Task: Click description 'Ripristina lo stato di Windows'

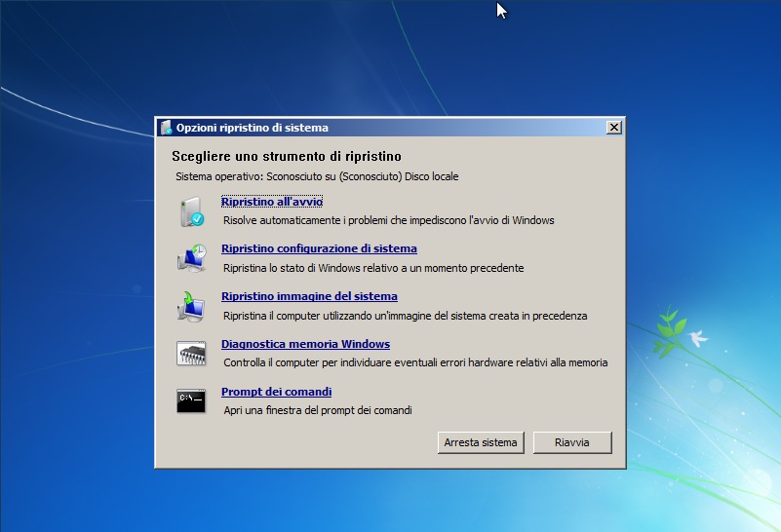Action: (x=373, y=268)
